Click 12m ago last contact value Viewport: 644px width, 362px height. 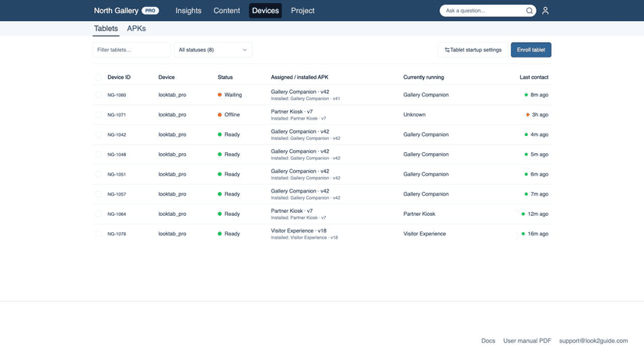point(538,214)
